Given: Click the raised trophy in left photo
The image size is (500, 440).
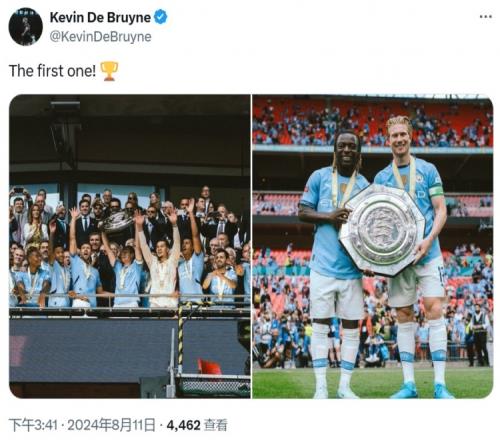Looking at the screenshot, I should [116, 222].
